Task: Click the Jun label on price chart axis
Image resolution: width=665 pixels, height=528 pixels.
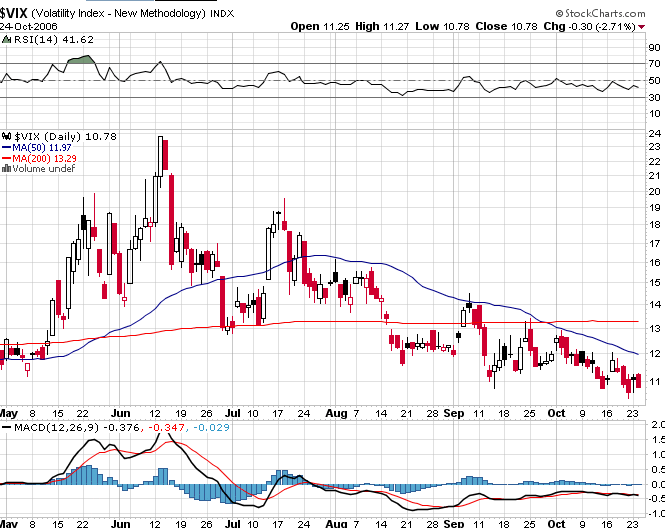Action: pyautogui.click(x=123, y=412)
